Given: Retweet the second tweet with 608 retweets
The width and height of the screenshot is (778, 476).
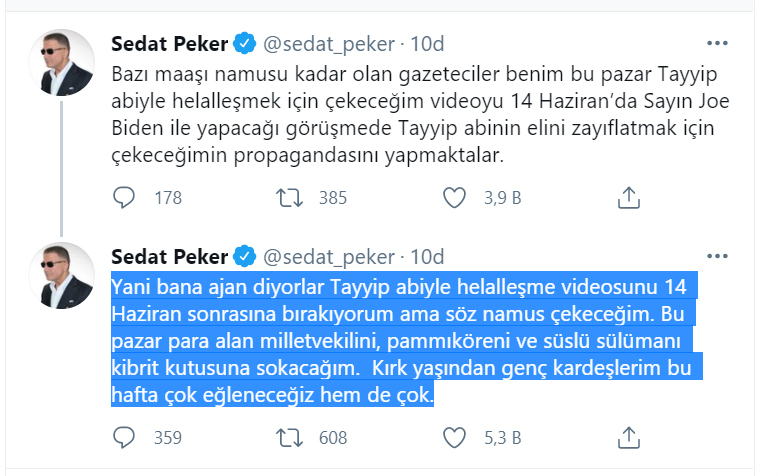Looking at the screenshot, I should tap(287, 437).
